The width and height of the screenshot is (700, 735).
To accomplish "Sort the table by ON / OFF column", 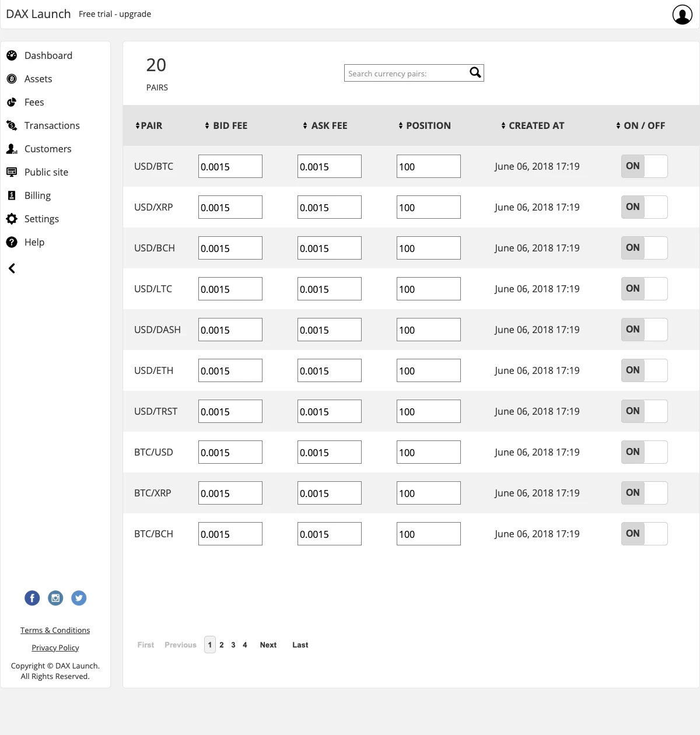I will tap(640, 125).
